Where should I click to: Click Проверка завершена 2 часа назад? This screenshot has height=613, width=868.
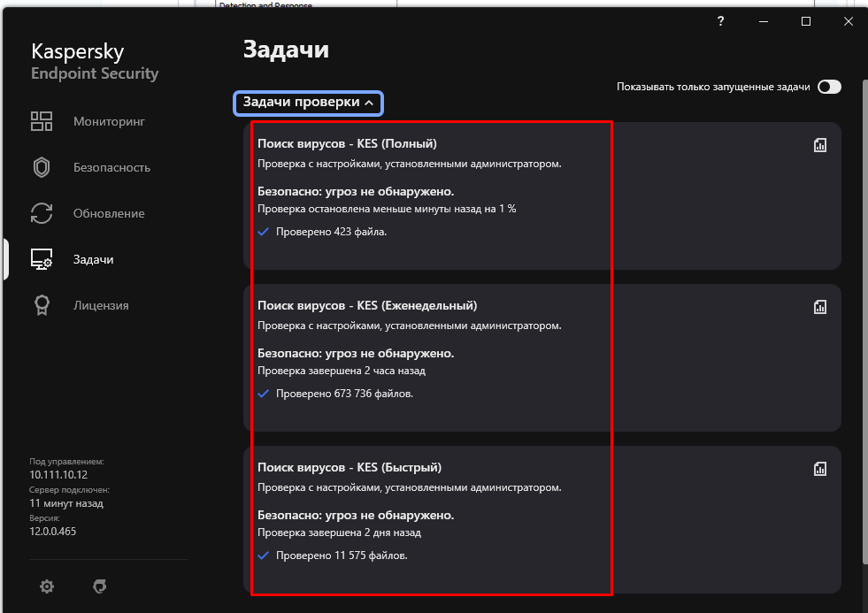click(x=342, y=371)
